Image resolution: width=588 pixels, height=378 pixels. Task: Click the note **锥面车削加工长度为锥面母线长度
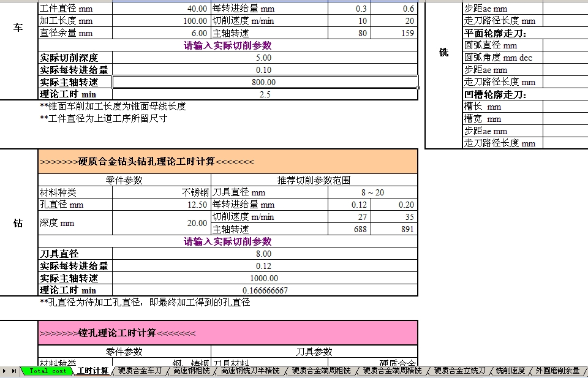(x=113, y=106)
